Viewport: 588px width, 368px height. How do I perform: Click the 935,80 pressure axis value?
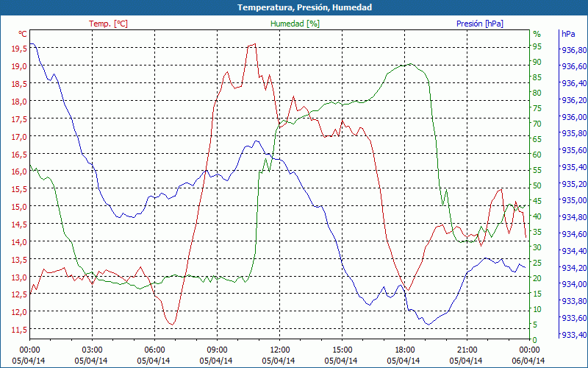pos(574,133)
